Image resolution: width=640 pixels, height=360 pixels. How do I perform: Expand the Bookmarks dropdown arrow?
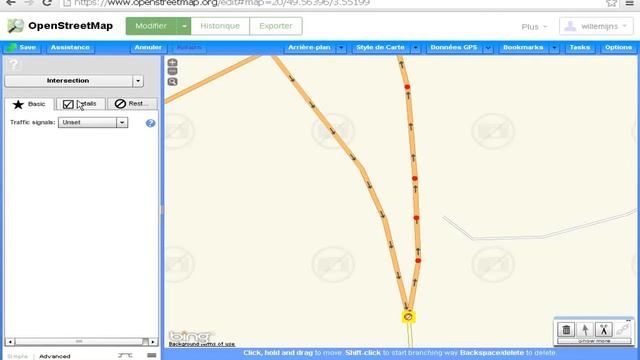pos(554,48)
